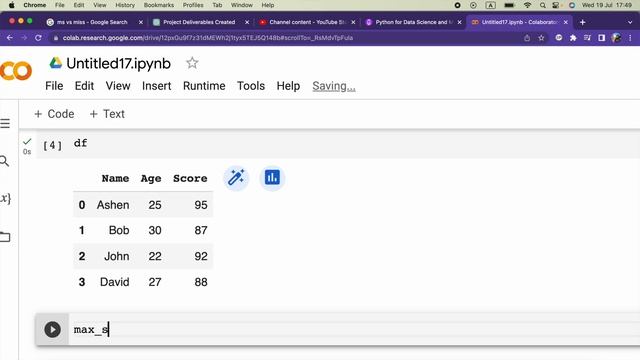Open the Tools menu in Colab
Image resolution: width=640 pixels, height=360 pixels.
pyautogui.click(x=251, y=86)
